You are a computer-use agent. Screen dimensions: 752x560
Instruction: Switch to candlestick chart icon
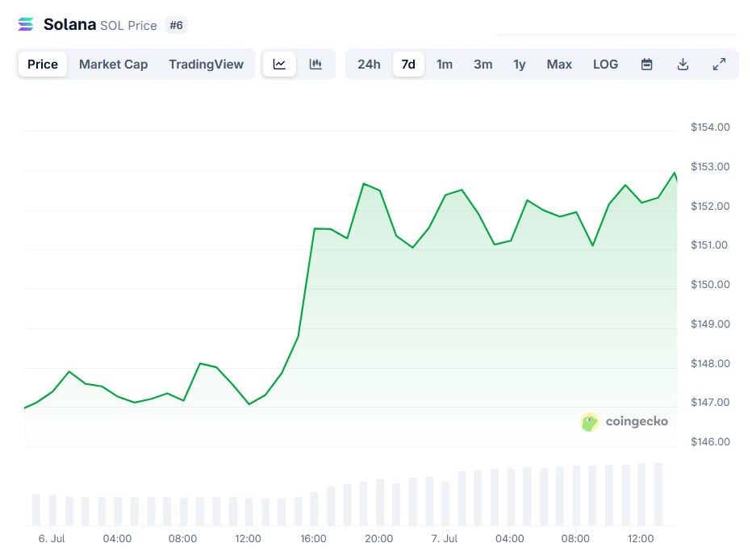click(315, 65)
